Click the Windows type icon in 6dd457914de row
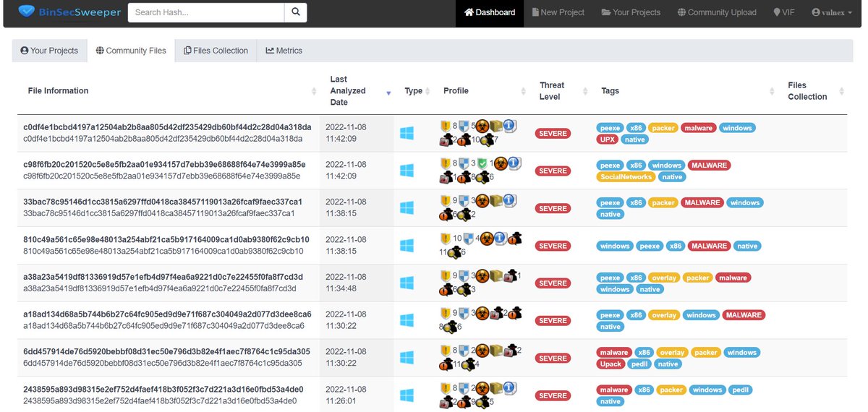The image size is (868, 412). coord(407,358)
